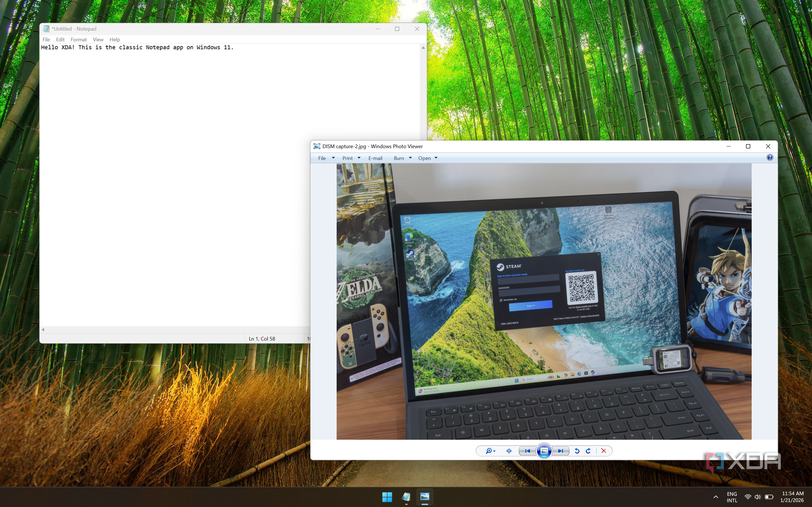Viewport: 812px width, 507px height.
Task: Click the Notepad title bar icon
Action: [x=46, y=29]
